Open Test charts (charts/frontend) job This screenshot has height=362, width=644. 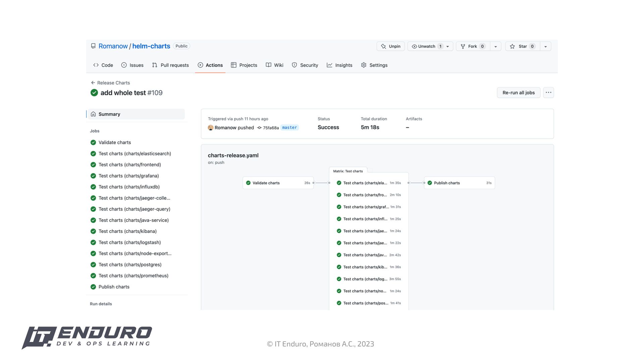(129, 165)
